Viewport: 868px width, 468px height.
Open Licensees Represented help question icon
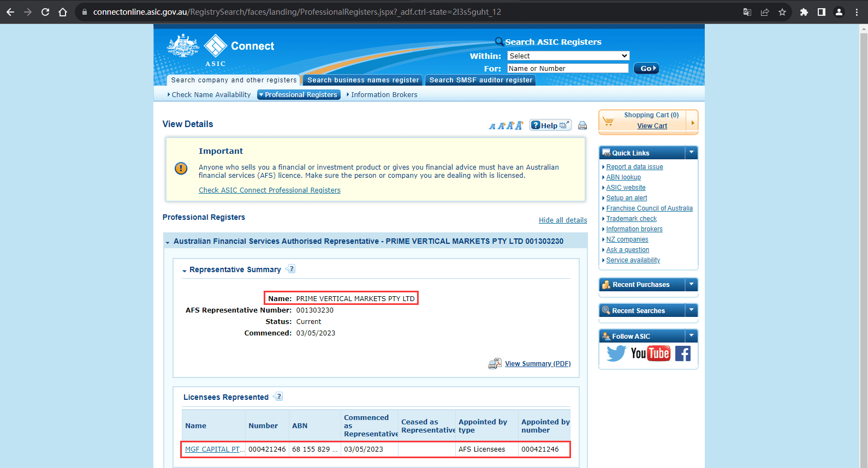click(278, 397)
